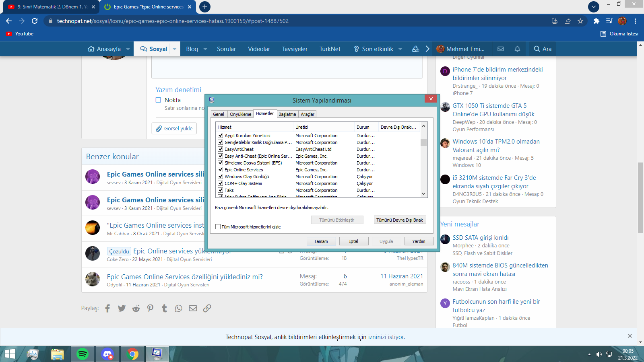Uncheck the EasyAntiCheat service checkbox
The image size is (644, 362).
220,149
